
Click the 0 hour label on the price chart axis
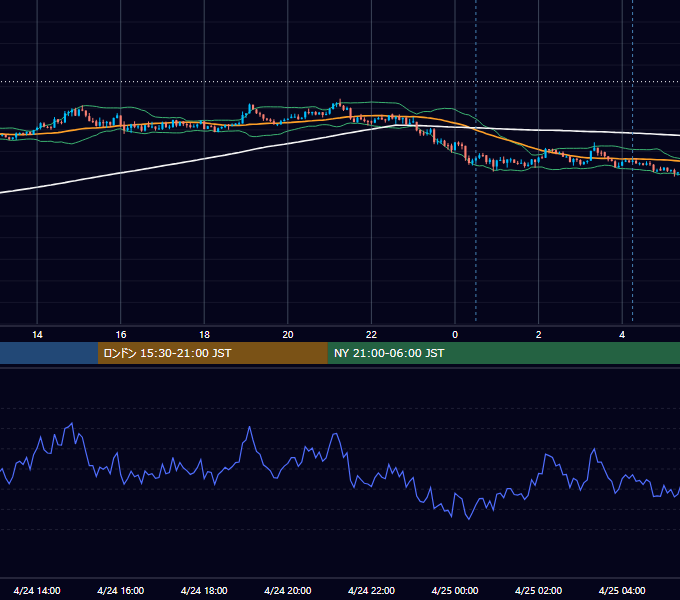[455, 335]
